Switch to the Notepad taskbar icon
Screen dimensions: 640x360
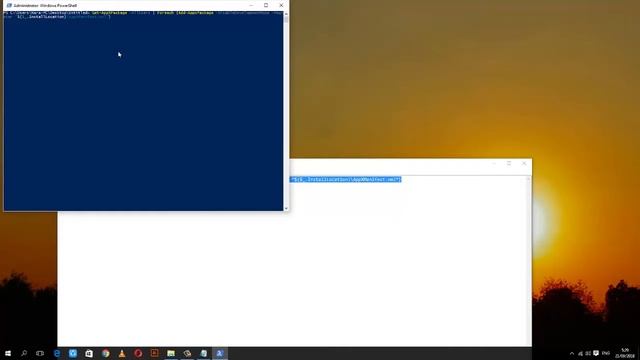[204, 353]
